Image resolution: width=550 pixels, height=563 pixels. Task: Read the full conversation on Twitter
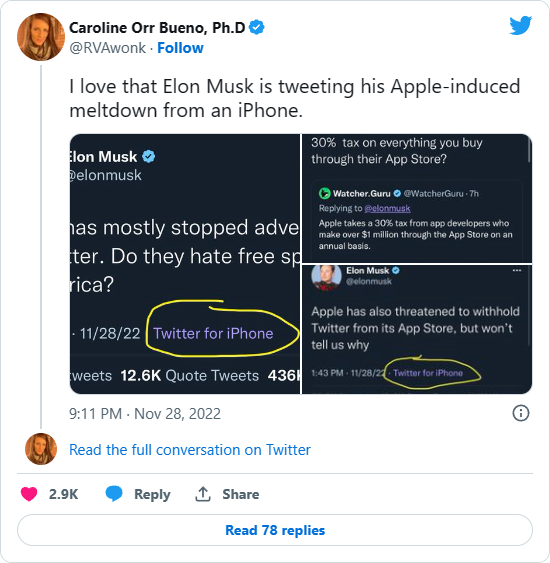click(x=190, y=450)
